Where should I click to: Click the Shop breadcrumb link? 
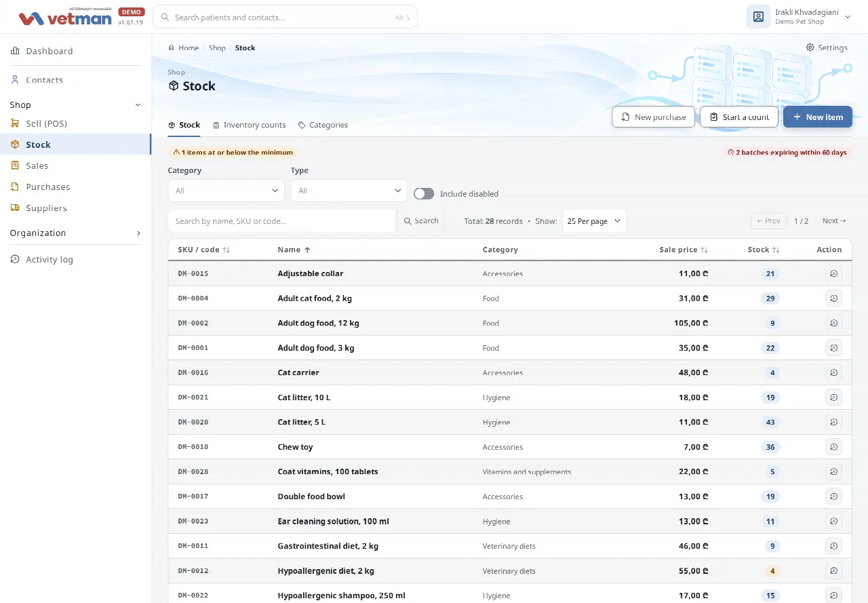217,47
